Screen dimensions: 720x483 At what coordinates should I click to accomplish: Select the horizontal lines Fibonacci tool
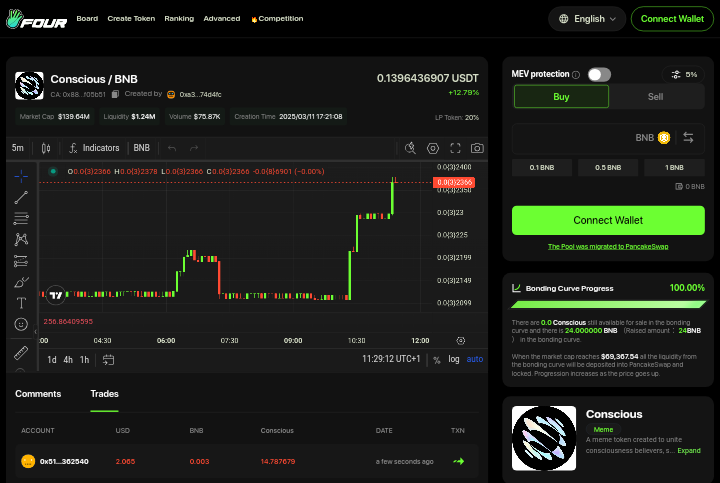pos(21,218)
